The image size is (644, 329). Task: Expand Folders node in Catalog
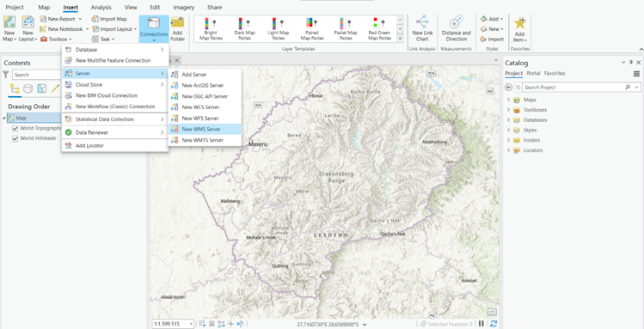[x=509, y=140]
